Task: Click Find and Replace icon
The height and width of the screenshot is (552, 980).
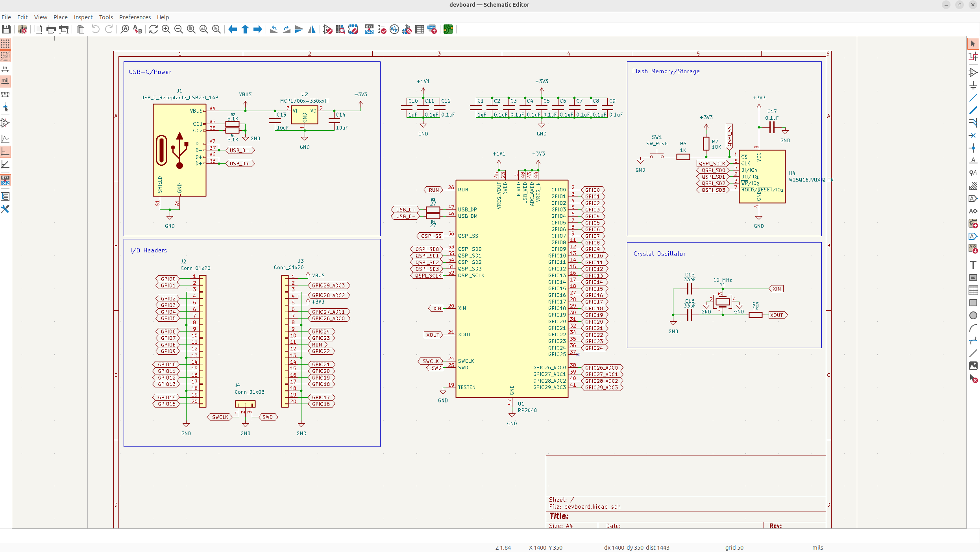Action: 137,29
